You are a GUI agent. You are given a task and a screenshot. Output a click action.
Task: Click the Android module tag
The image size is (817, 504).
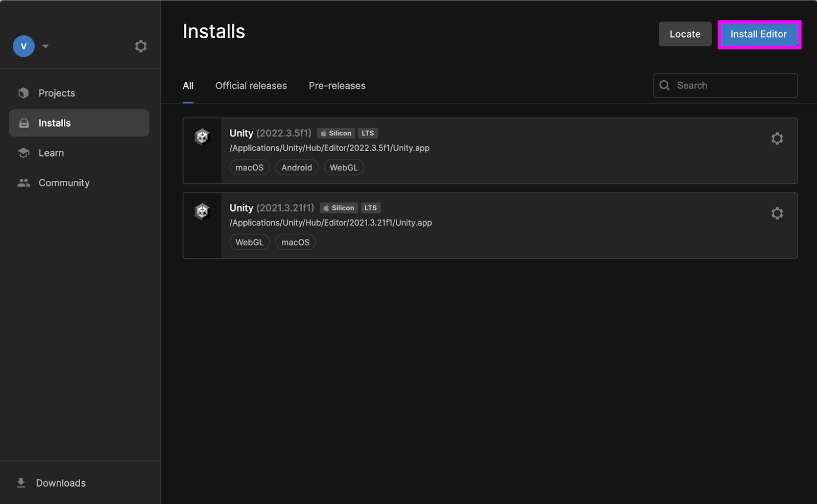click(x=297, y=167)
